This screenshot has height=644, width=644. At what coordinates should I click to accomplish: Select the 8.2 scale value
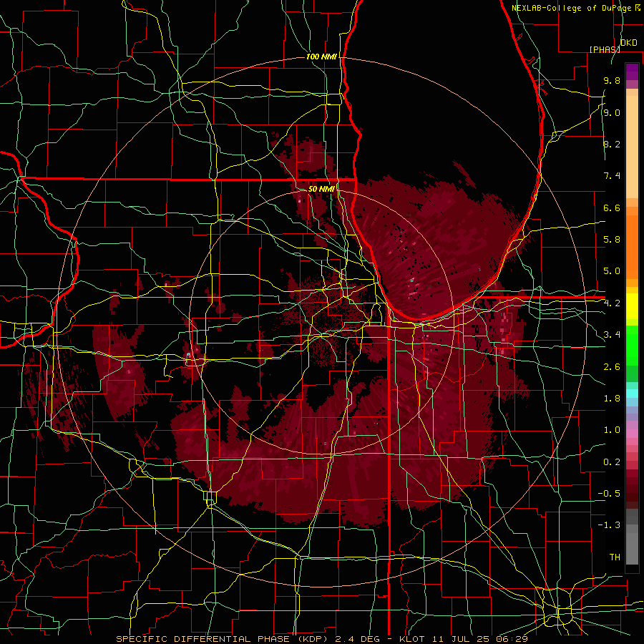612,144
